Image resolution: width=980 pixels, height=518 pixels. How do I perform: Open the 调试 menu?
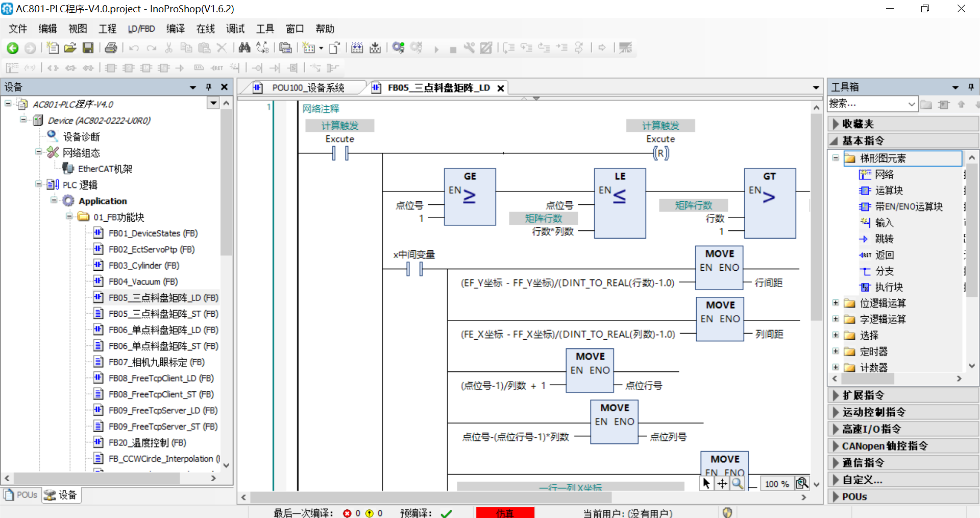tap(235, 29)
